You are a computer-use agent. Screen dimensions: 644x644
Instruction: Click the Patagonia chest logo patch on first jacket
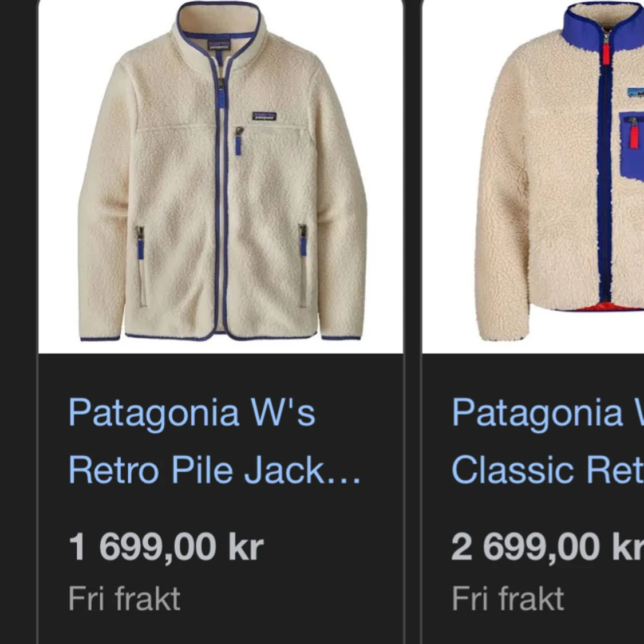click(x=264, y=116)
